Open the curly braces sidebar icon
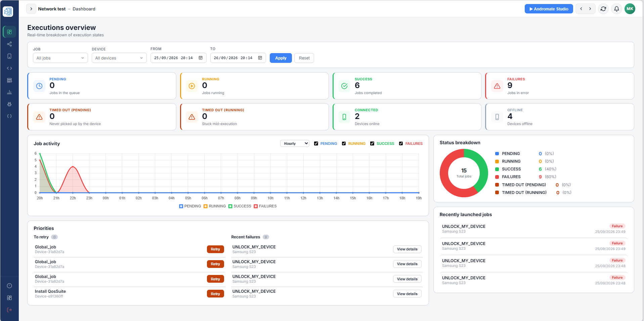The width and height of the screenshot is (644, 321). [9, 116]
